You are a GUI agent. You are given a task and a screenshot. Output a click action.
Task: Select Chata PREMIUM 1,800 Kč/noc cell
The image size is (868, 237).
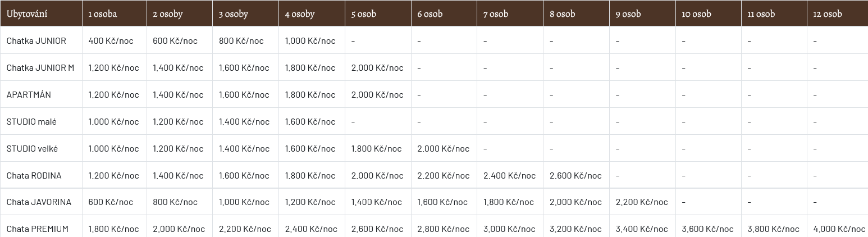(x=114, y=229)
